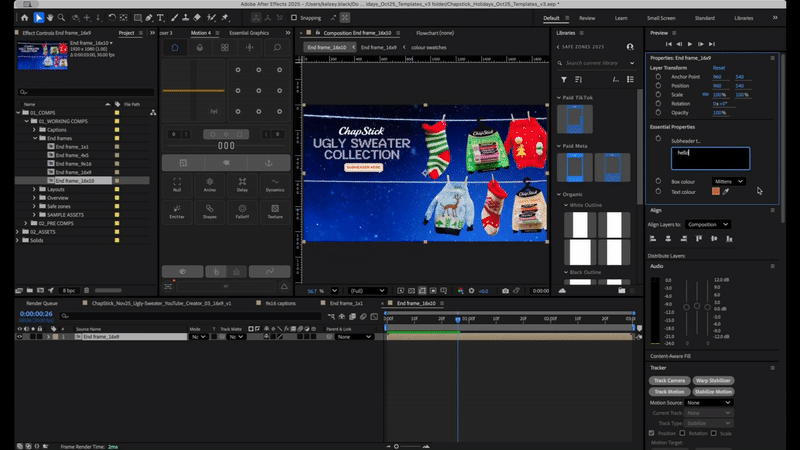This screenshot has height=450, width=800.
Task: Select the Brush tool
Action: pos(174,18)
